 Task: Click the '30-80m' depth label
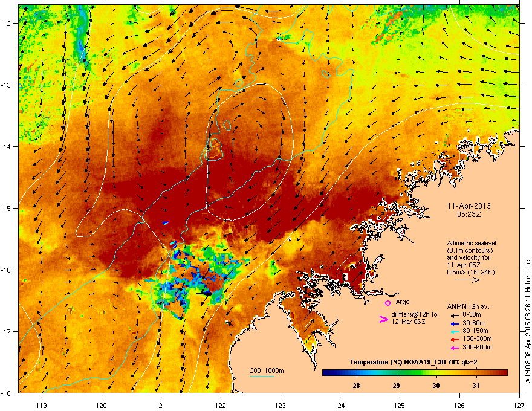(473, 323)
